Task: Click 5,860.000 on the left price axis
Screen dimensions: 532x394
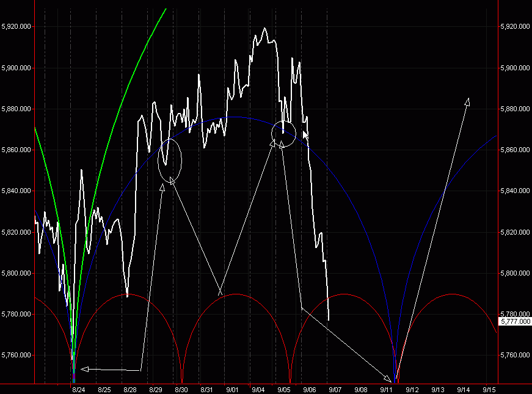Action: click(16, 150)
